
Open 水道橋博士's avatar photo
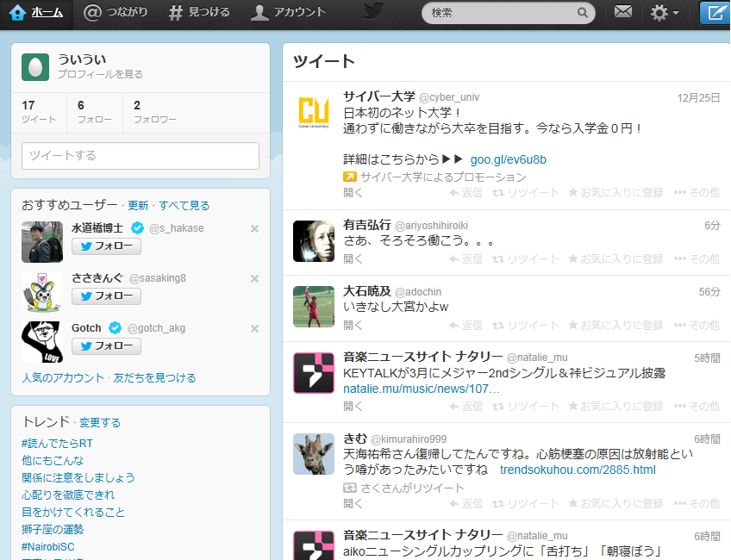click(42, 242)
